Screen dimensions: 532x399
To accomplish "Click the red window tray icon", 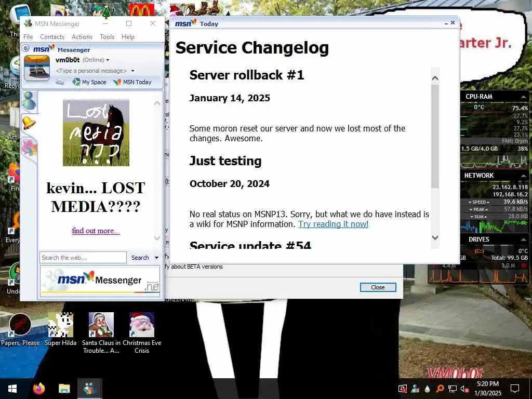I will pyautogui.click(x=403, y=389).
